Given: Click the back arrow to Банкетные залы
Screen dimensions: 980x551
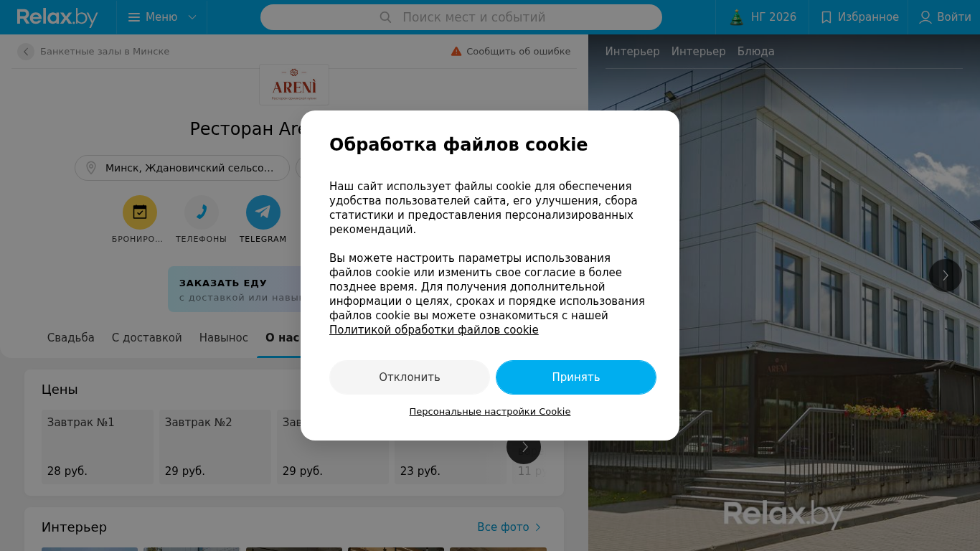Looking at the screenshot, I should tap(26, 52).
